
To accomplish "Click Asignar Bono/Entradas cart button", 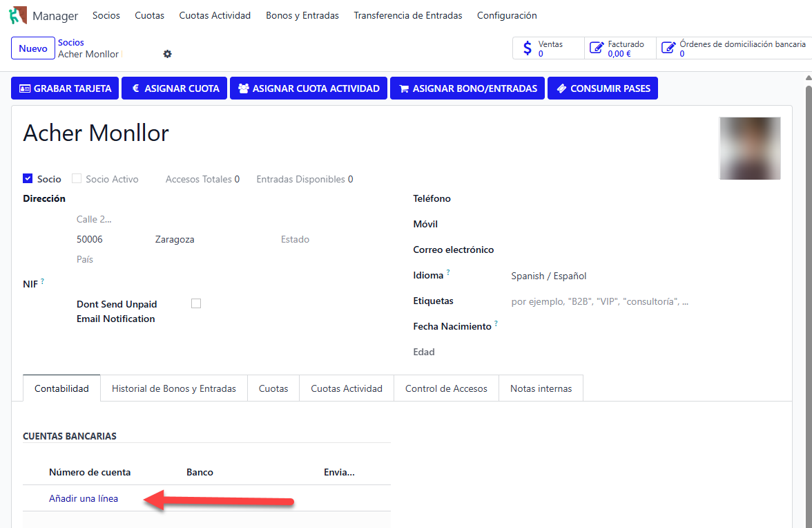I will [x=467, y=88].
